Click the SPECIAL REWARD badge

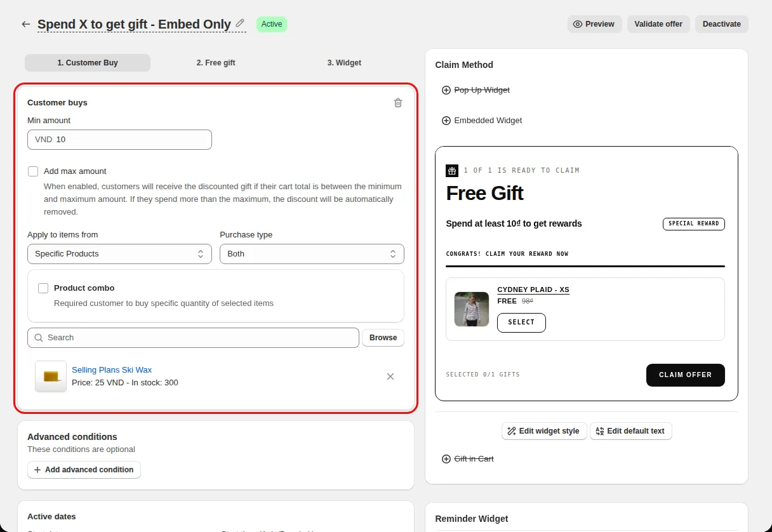[x=694, y=224]
